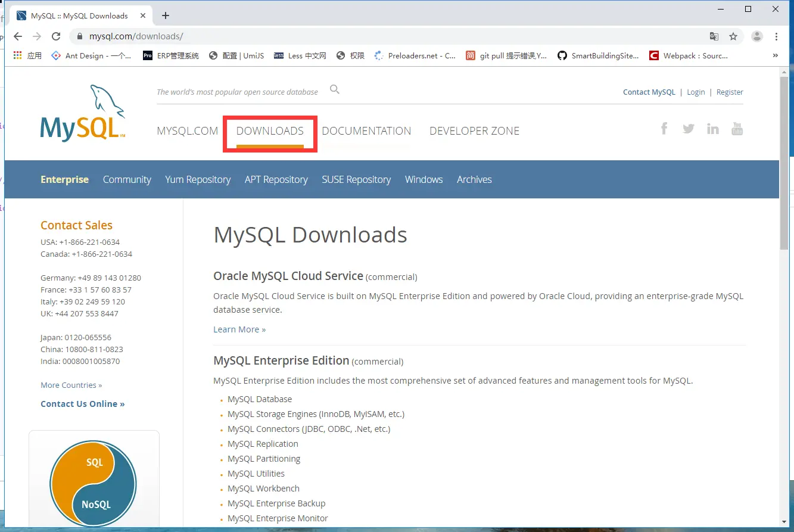
Task: Bookmark this page with the star icon
Action: [x=733, y=36]
